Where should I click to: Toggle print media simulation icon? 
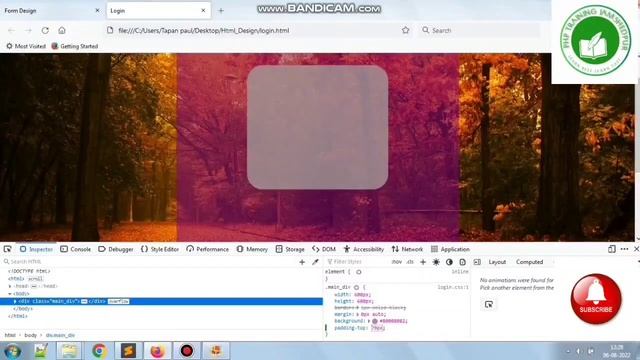point(462,262)
